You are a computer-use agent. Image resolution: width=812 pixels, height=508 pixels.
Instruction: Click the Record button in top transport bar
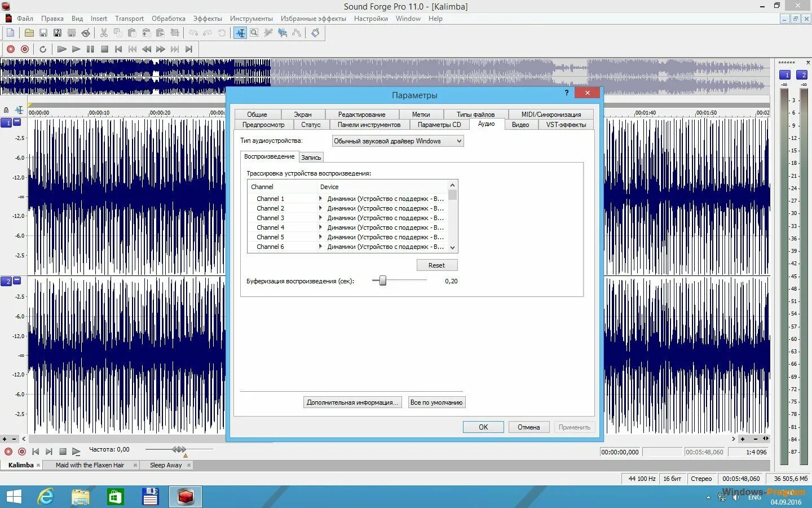coord(10,49)
